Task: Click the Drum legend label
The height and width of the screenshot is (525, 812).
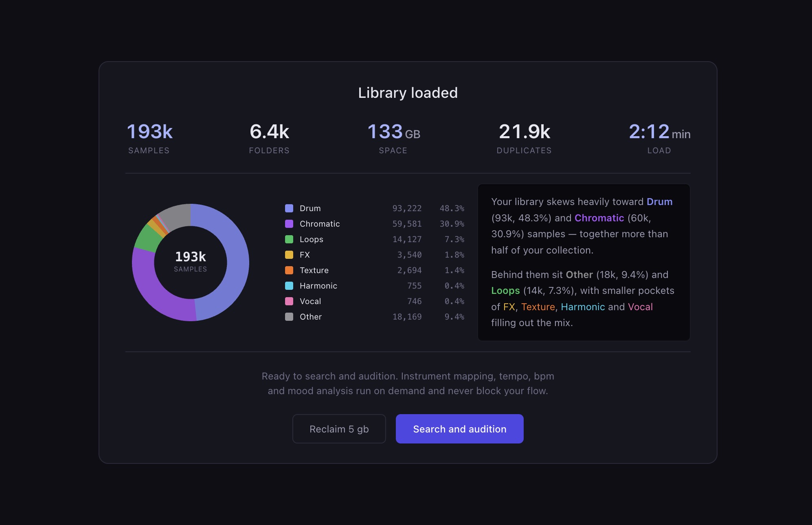Action: [x=310, y=208]
